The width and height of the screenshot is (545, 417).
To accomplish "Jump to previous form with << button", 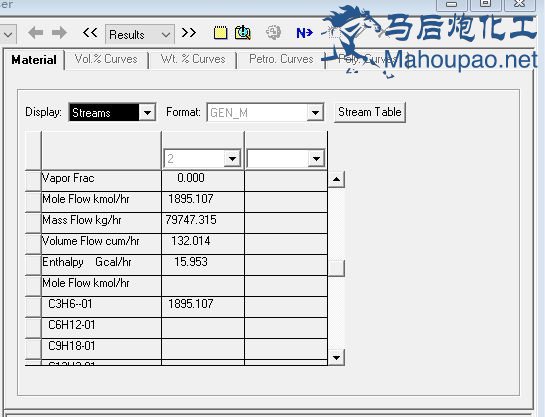I will point(90,33).
